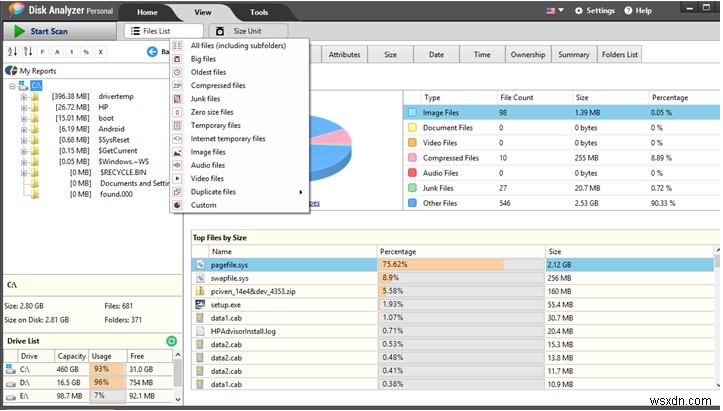
Task: Select the E:\ drive row
Action: pyautogui.click(x=88, y=396)
